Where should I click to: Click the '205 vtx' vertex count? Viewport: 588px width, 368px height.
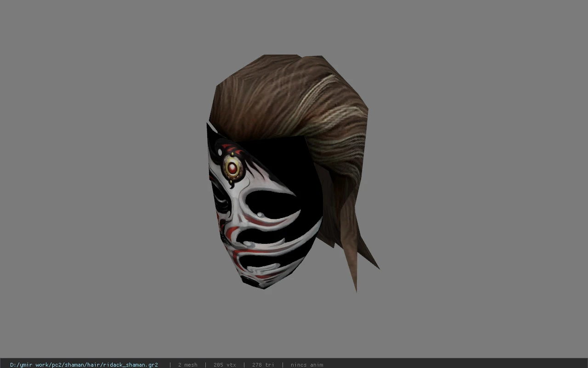[225, 365]
